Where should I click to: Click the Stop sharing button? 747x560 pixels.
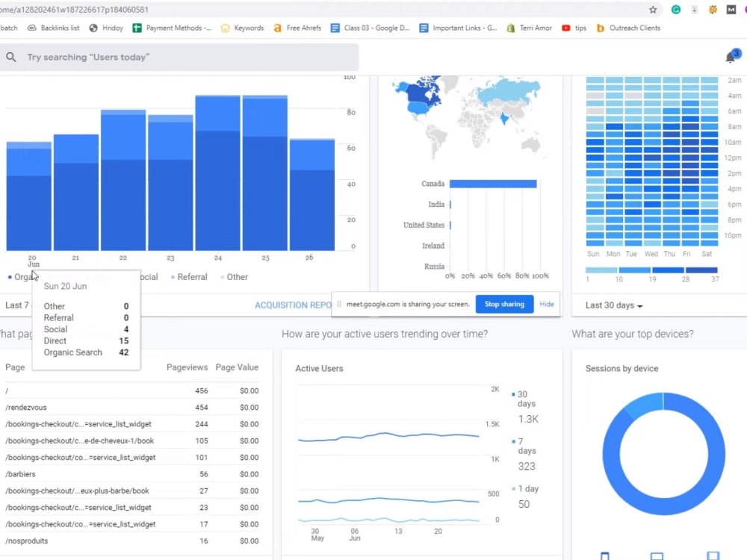504,304
